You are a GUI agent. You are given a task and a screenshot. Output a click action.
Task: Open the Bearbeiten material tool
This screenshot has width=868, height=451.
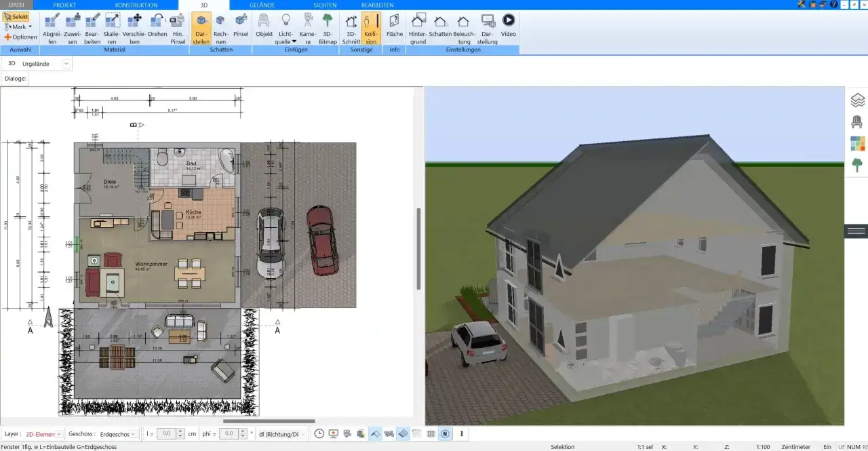point(92,28)
